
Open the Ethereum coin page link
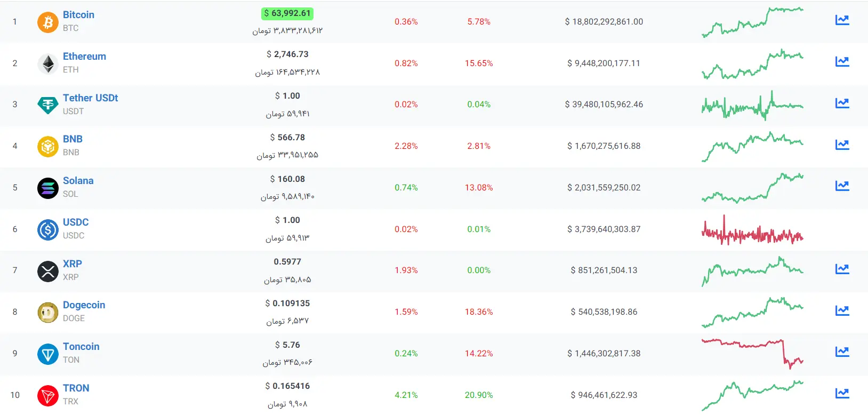pos(84,57)
